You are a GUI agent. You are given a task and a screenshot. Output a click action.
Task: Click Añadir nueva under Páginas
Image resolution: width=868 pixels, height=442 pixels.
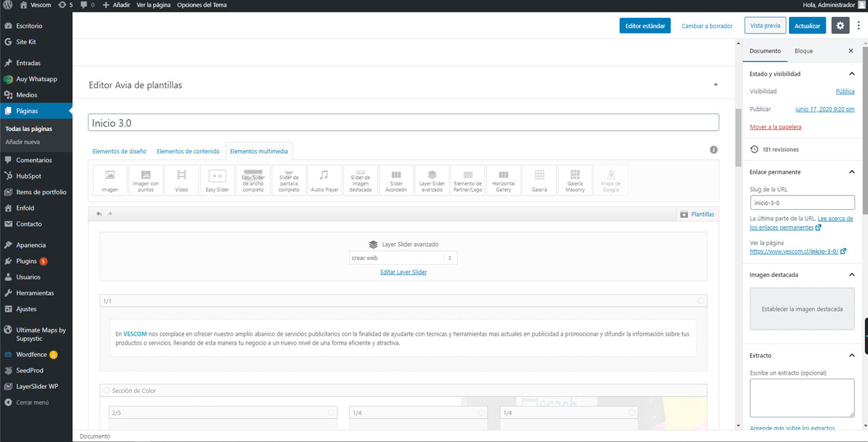pyautogui.click(x=22, y=142)
